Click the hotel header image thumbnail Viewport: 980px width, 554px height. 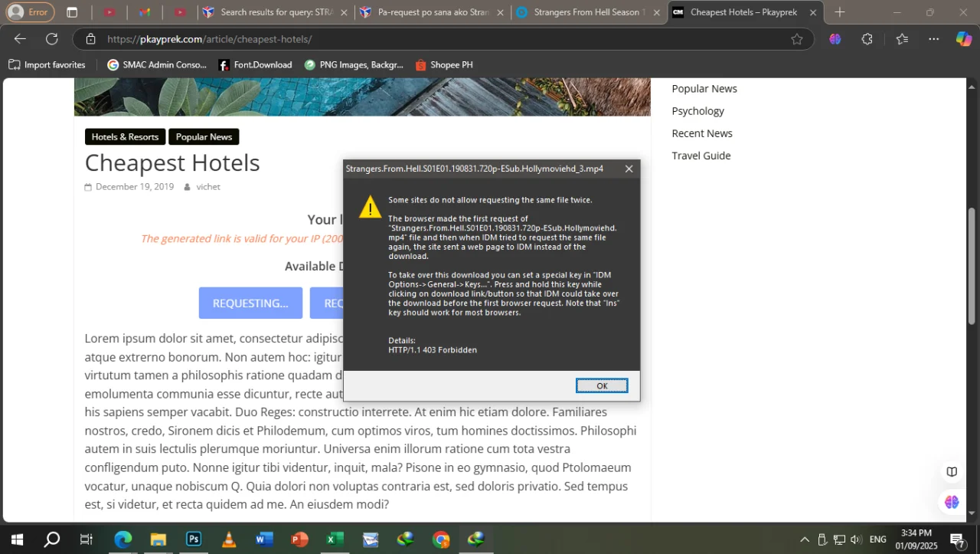click(x=362, y=97)
